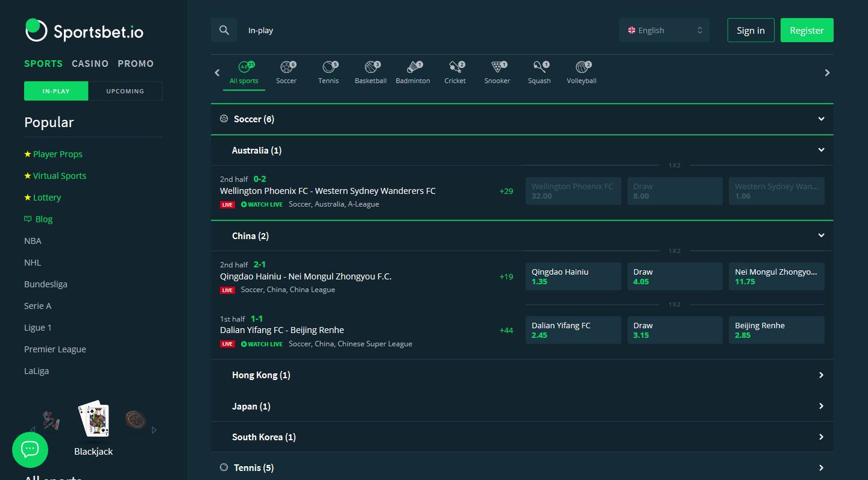Open the roulette wheel game thumbnail
Image resolution: width=868 pixels, height=480 pixels.
[136, 420]
